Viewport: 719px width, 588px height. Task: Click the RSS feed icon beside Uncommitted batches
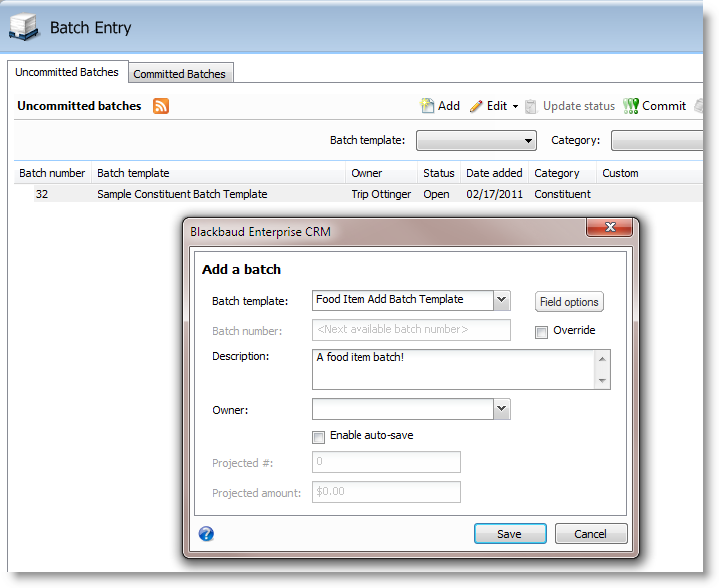(x=161, y=106)
